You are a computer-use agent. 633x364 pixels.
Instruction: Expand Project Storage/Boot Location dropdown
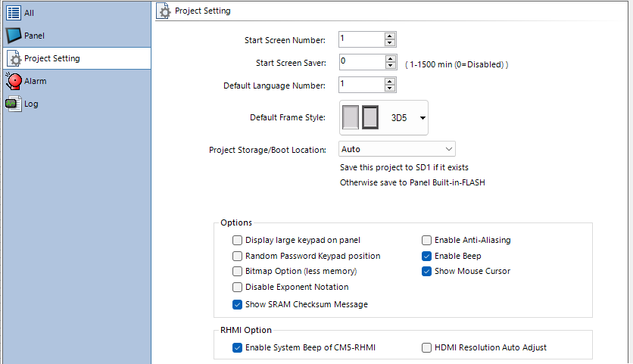449,149
